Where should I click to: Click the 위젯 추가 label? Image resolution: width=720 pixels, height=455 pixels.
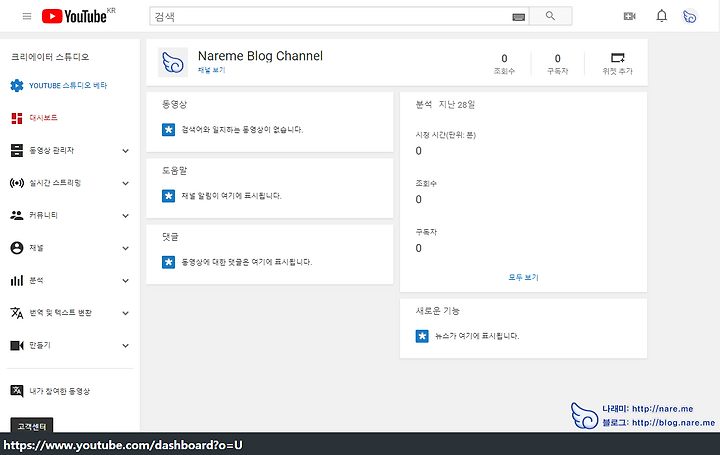pyautogui.click(x=618, y=71)
